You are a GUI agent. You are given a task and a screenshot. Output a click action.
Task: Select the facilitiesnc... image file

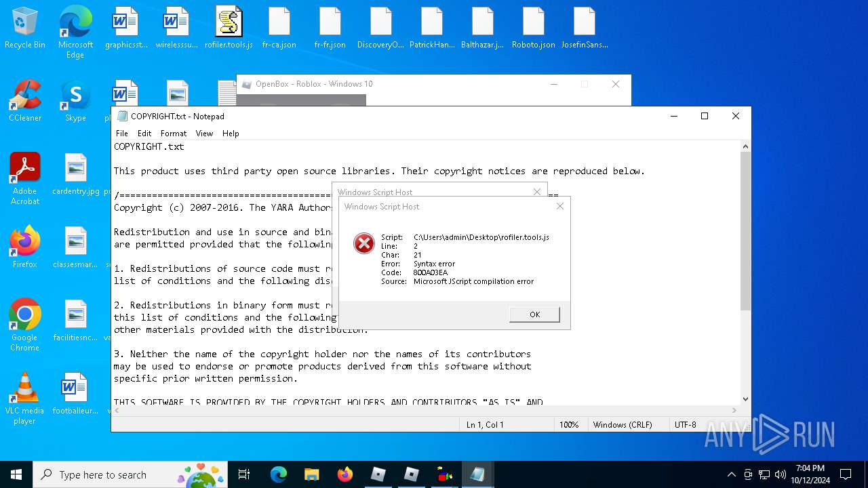[75, 321]
